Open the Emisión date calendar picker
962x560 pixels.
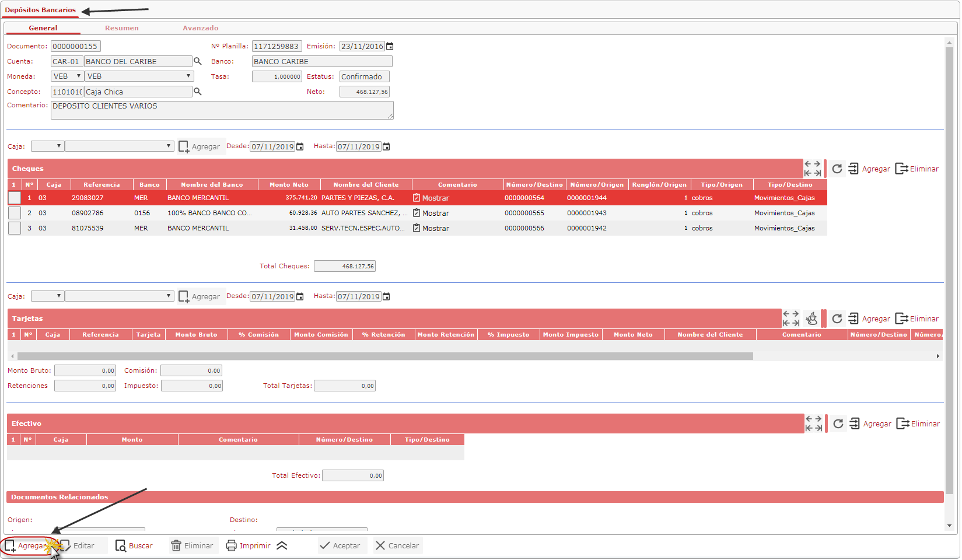(390, 47)
